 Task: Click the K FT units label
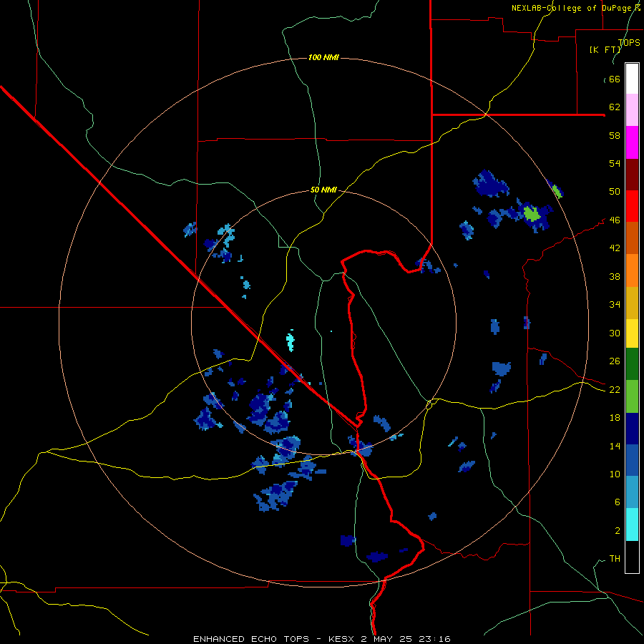pos(605,49)
